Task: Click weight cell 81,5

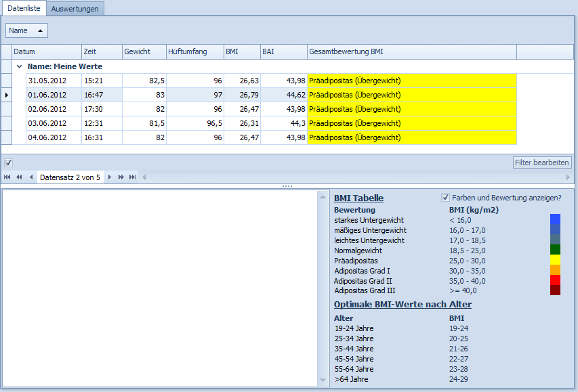Action: point(144,123)
